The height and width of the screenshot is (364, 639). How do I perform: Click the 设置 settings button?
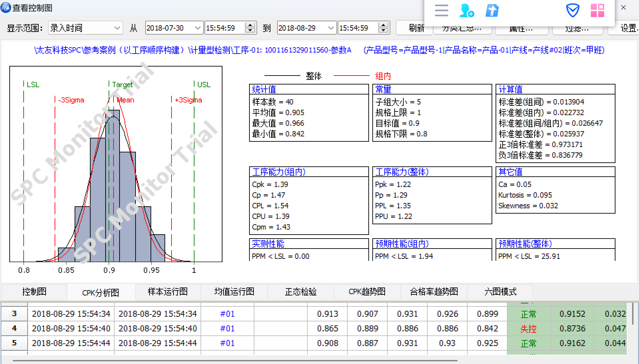point(628,28)
